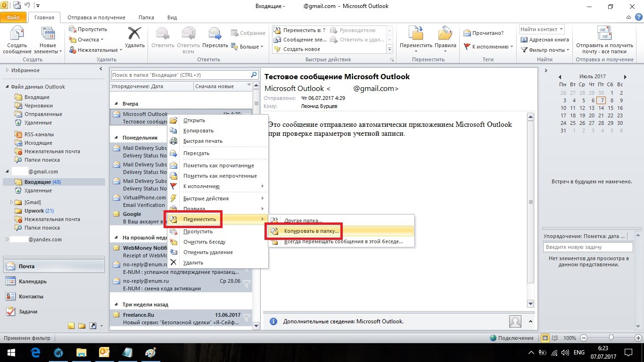Switch to the Вид tab
Screen dimensions: 644x362
pos(172,17)
